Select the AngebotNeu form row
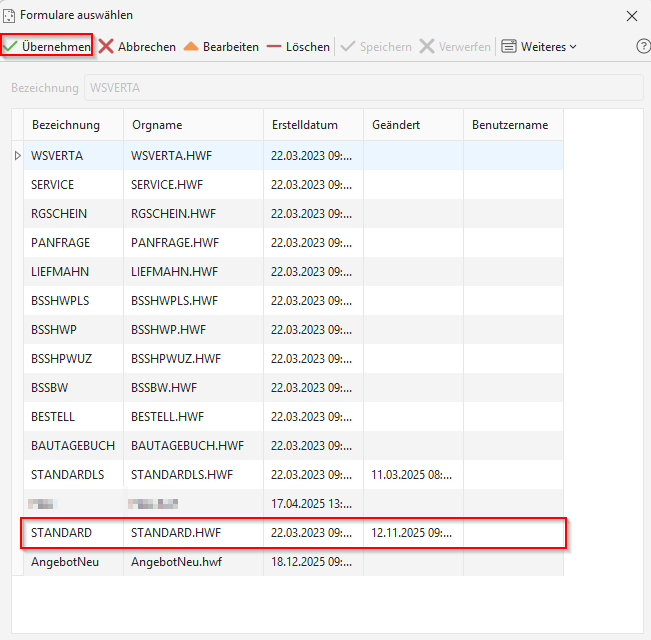This screenshot has width=651, height=640. click(x=294, y=562)
